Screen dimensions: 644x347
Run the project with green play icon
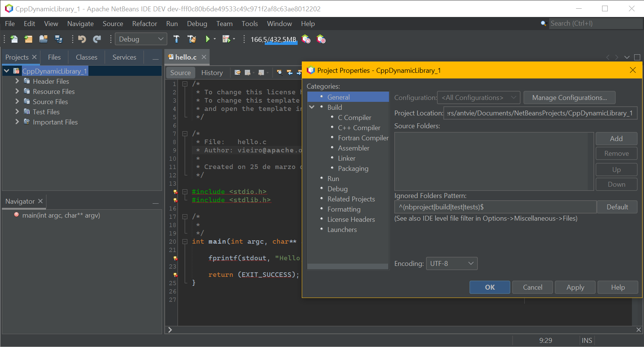point(207,39)
